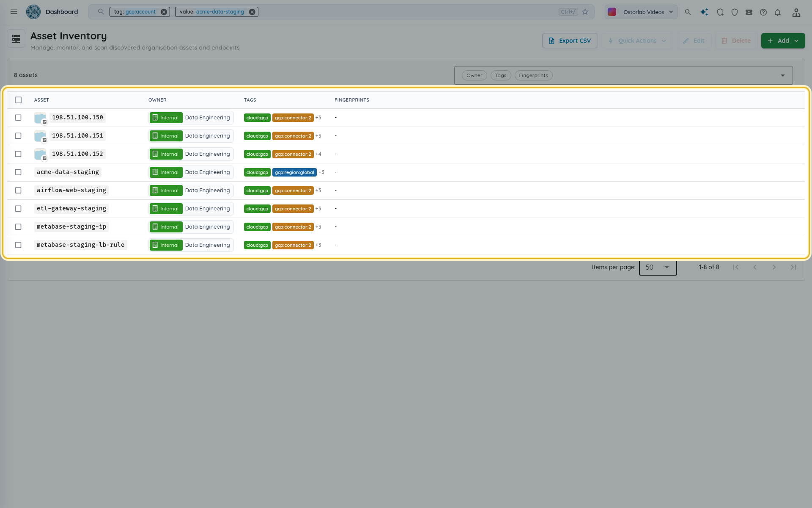Image resolution: width=812 pixels, height=508 pixels.
Task: Open the AI sparkle assistant icon
Action: pyautogui.click(x=704, y=12)
